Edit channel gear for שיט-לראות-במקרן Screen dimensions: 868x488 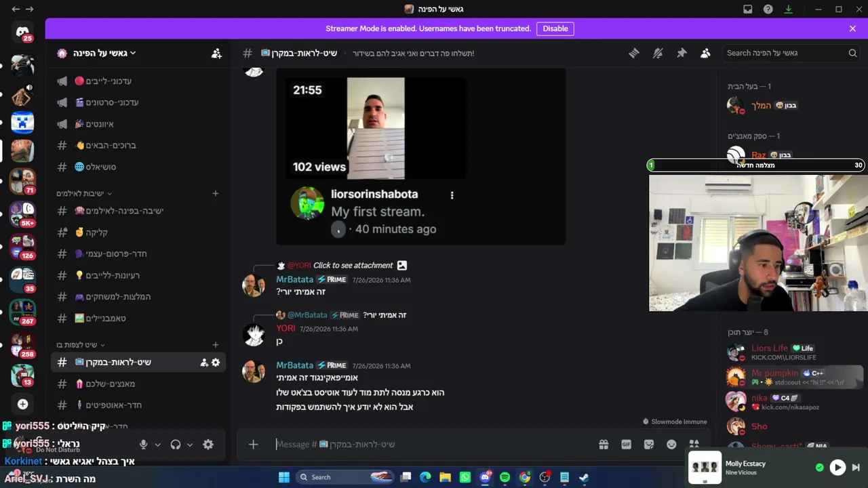(x=216, y=363)
